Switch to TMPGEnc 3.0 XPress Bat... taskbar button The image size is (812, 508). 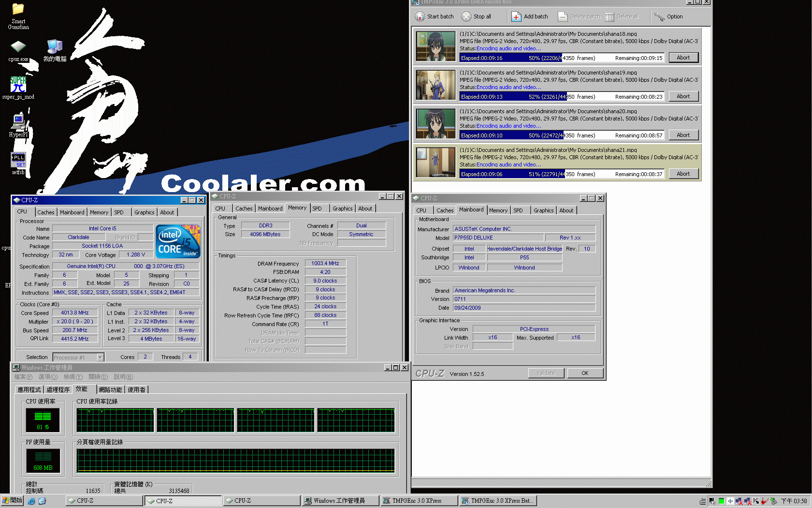coord(498,501)
